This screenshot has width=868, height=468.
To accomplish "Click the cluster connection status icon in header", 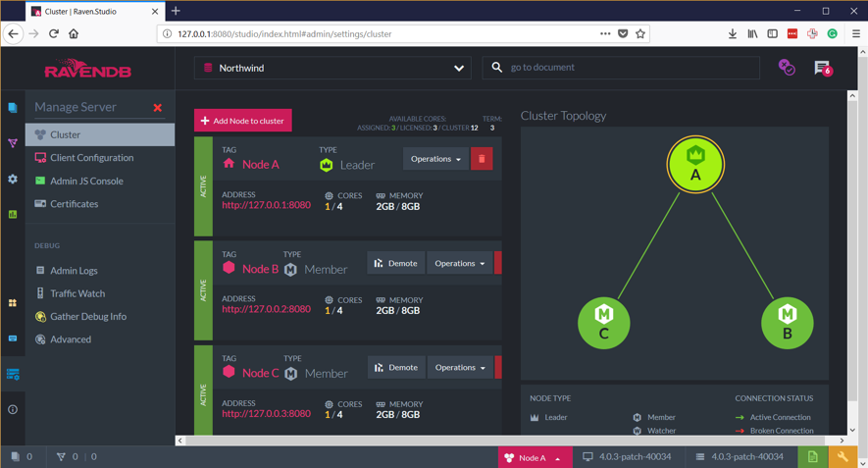I will coord(787,68).
